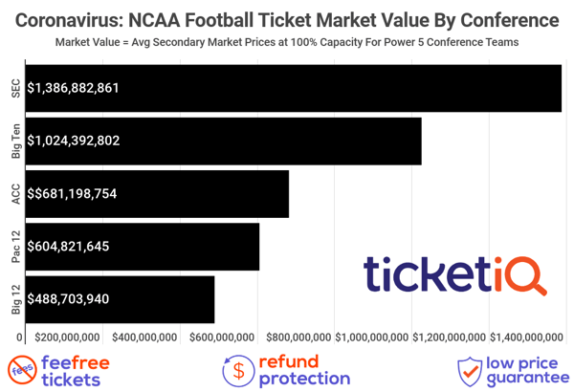Click the crossed-out fees circle icon
Image resolution: width=574 pixels, height=392 pixels.
coord(22,370)
